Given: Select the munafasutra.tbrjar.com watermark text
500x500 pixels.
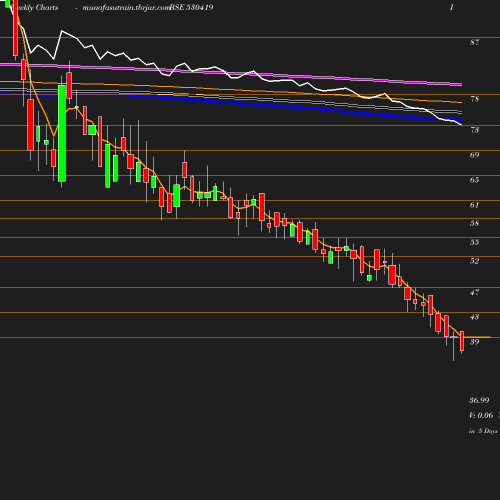Looking at the screenshot, I should point(126,8).
